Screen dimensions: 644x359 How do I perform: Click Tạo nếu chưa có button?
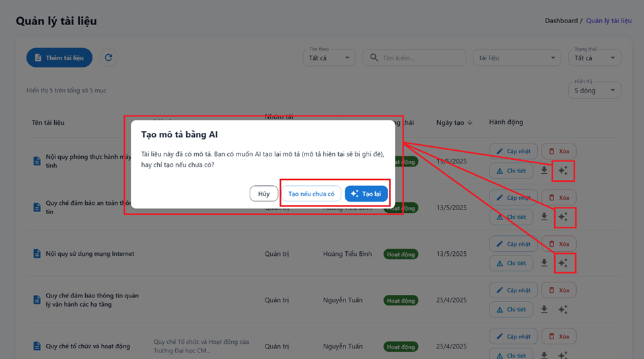pos(311,194)
